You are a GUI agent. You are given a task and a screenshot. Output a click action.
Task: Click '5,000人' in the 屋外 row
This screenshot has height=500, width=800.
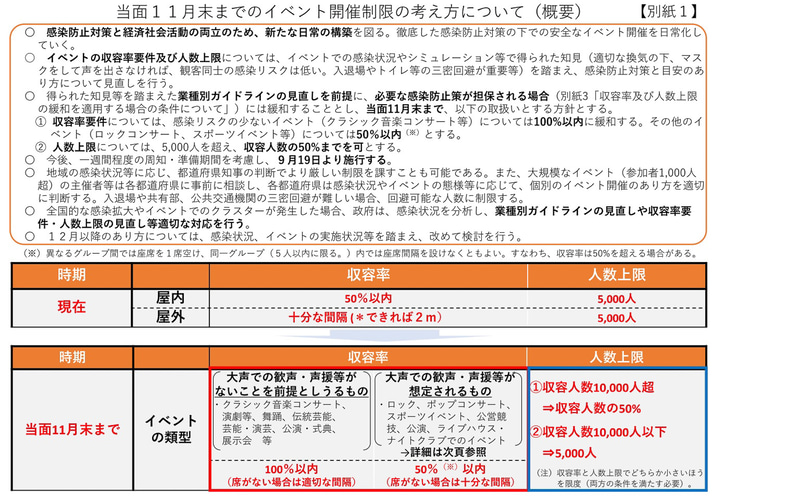pos(616,317)
